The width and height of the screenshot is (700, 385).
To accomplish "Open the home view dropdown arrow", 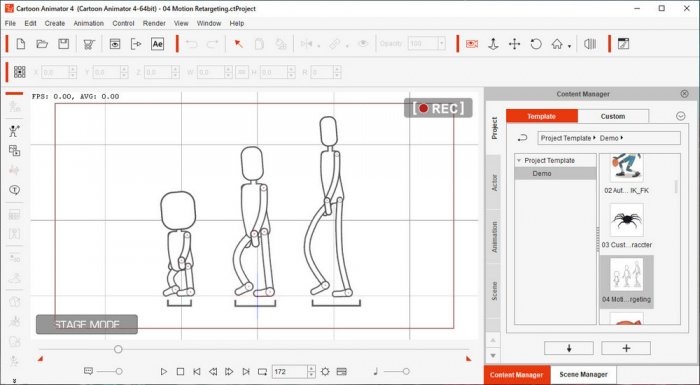I will click(x=570, y=46).
